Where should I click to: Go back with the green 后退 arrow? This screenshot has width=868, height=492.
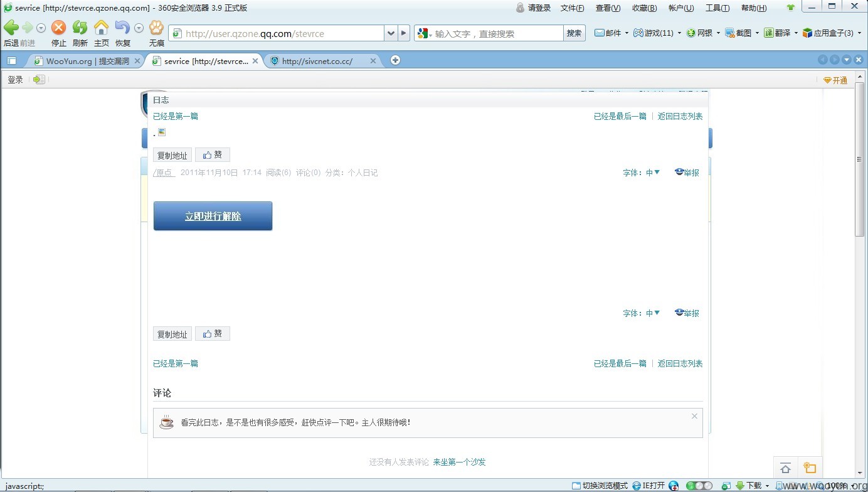pos(11,28)
